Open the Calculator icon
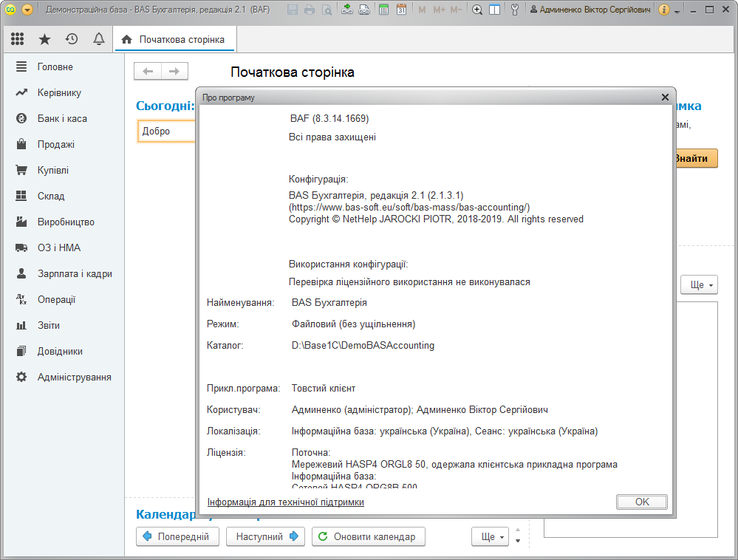Screen dimensions: 738x560 (384, 10)
